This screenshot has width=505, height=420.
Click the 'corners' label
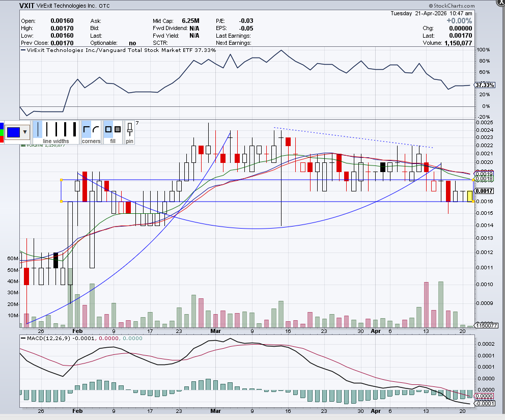91,141
